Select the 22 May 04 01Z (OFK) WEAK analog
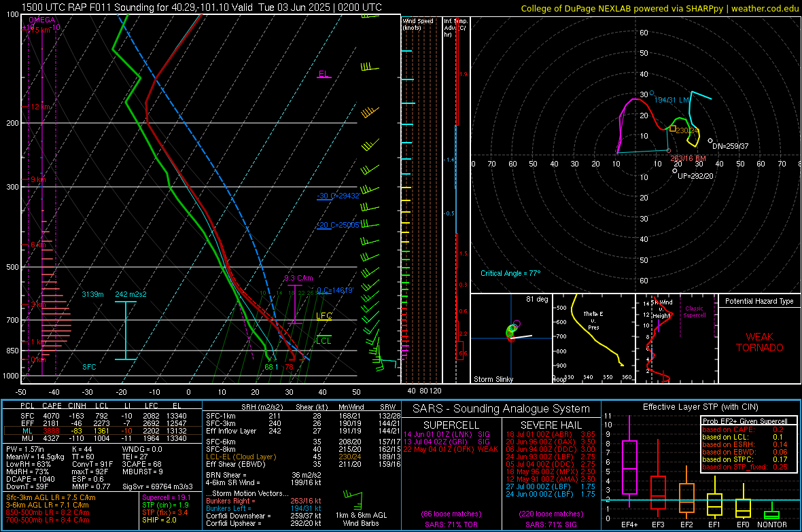Viewport: 802px width, 532px height. tap(451, 449)
